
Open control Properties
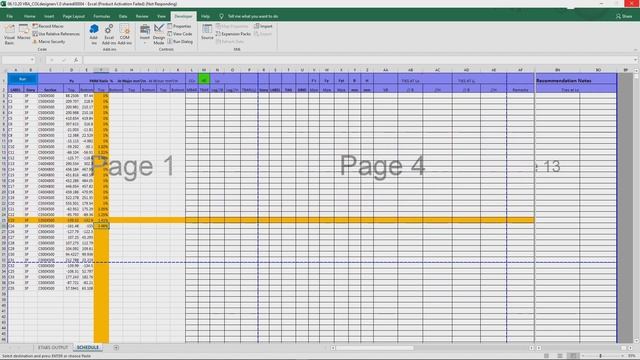(x=179, y=26)
